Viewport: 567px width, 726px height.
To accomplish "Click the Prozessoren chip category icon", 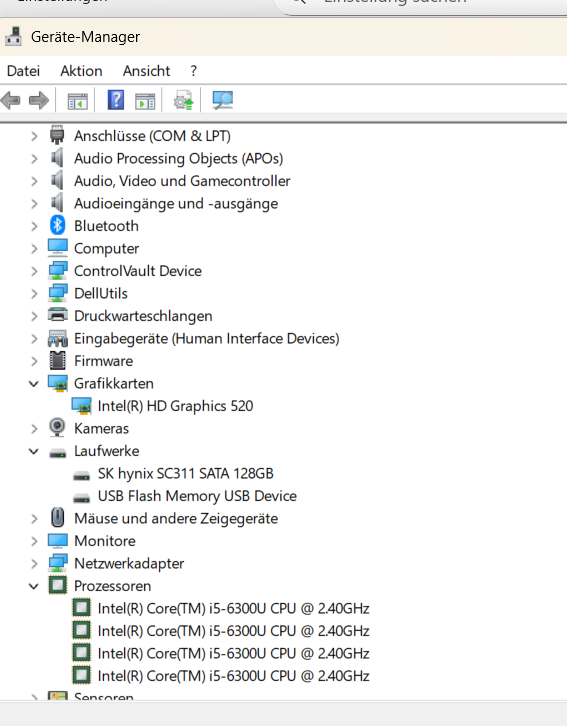I will [57, 585].
